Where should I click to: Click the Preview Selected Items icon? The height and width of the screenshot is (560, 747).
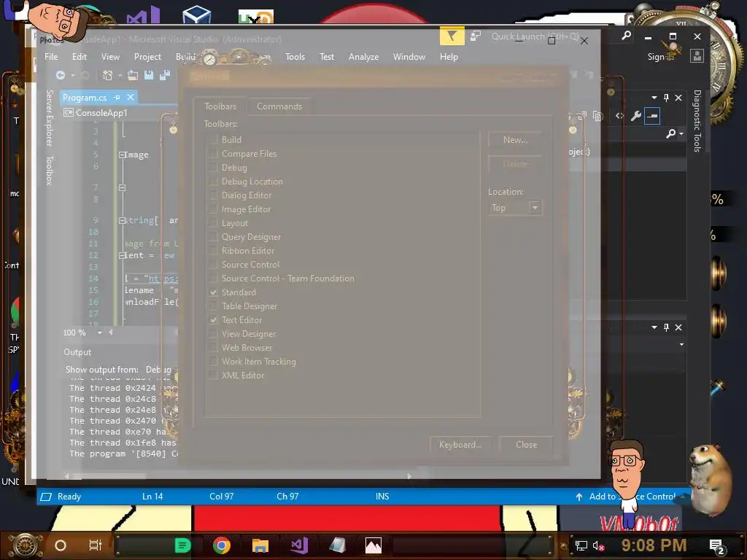tap(651, 116)
